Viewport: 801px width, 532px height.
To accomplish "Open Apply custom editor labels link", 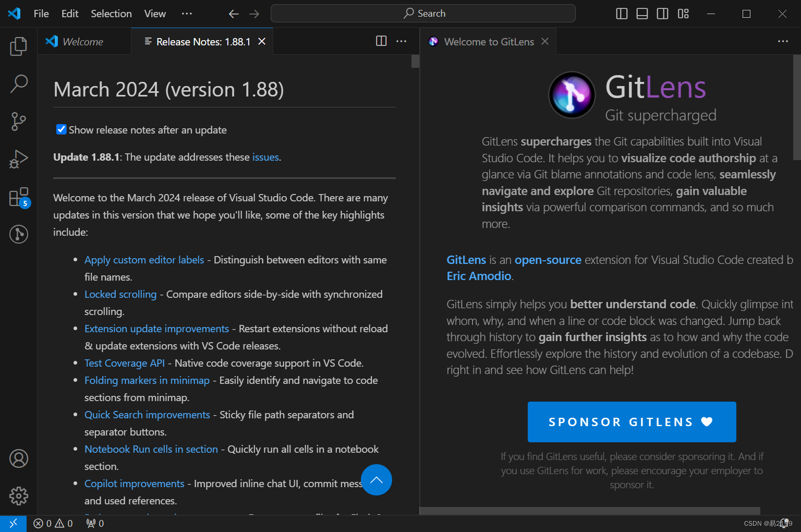I will click(144, 260).
